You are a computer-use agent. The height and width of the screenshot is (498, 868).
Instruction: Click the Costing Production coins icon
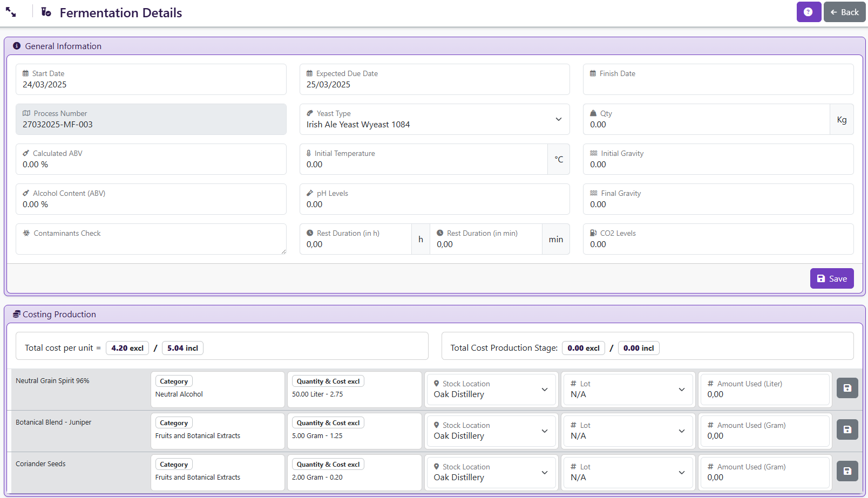tap(17, 314)
